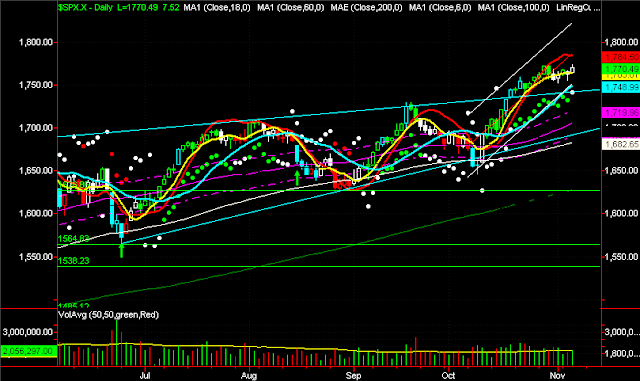Click the cyan 1,748.99 price tag

(621, 87)
